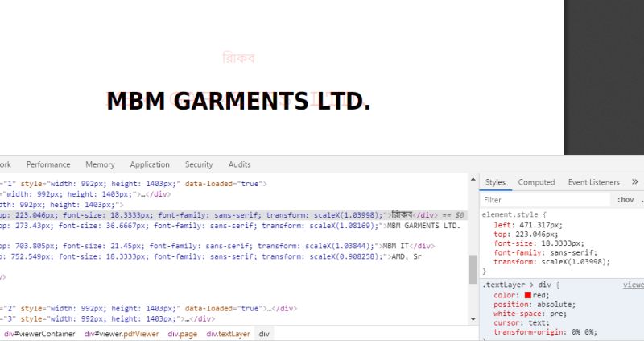Switch to the Memory tab
Viewport: 644px width, 341px height.
[x=100, y=164]
